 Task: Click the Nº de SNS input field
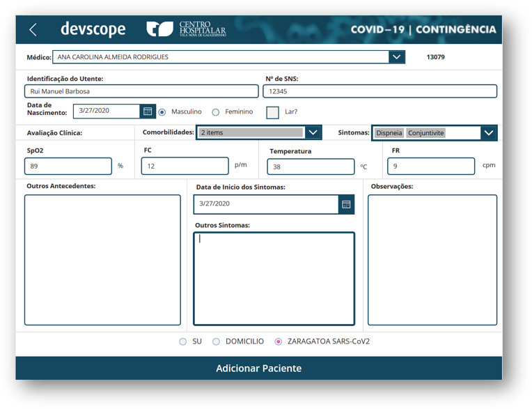pyautogui.click(x=380, y=91)
